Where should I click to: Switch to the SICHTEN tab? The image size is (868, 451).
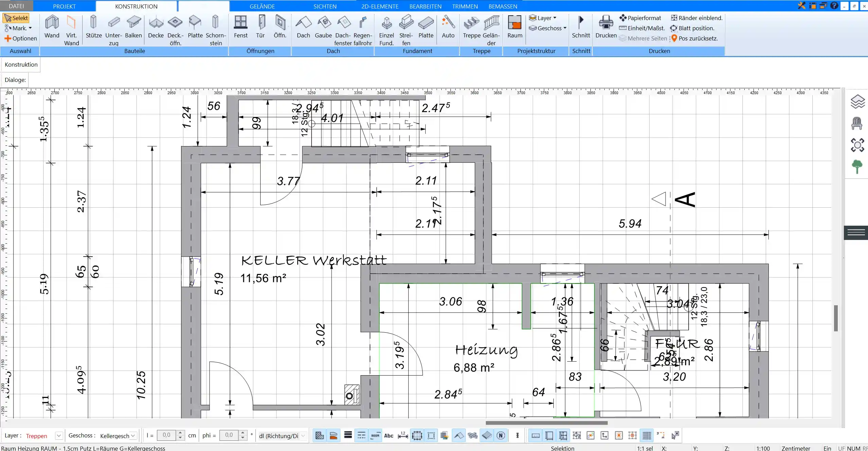(325, 6)
